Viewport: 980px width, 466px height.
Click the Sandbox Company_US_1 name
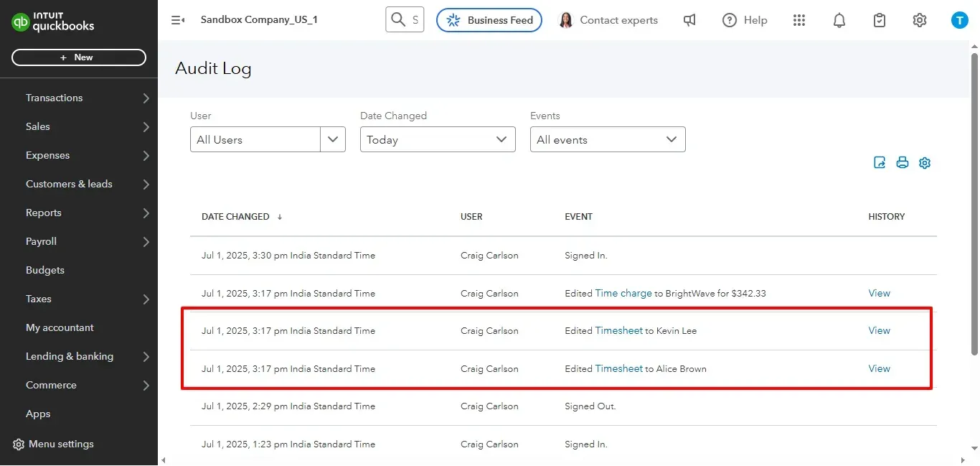pyautogui.click(x=259, y=19)
